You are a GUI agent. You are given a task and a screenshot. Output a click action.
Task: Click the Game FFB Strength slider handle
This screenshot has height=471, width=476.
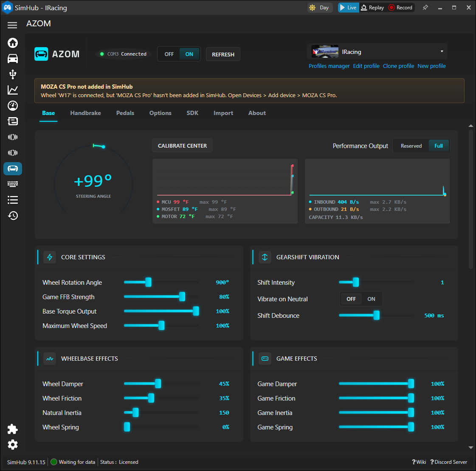182,297
